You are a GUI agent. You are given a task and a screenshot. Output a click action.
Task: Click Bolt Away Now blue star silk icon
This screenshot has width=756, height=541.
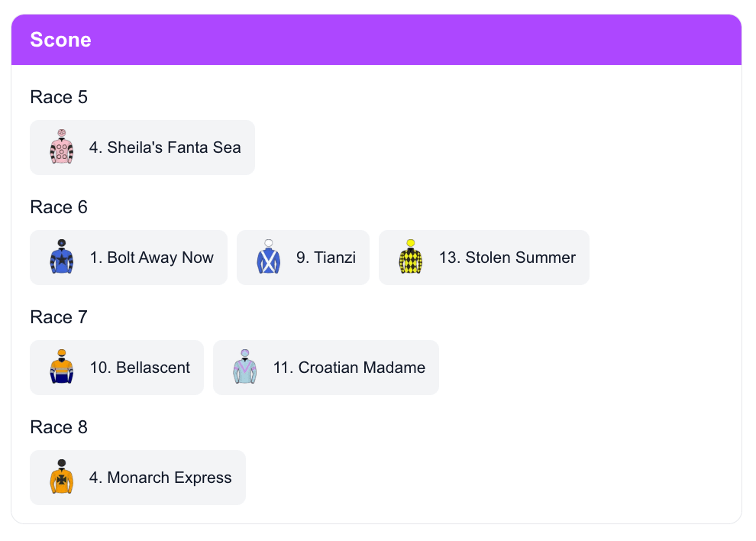pos(61,257)
